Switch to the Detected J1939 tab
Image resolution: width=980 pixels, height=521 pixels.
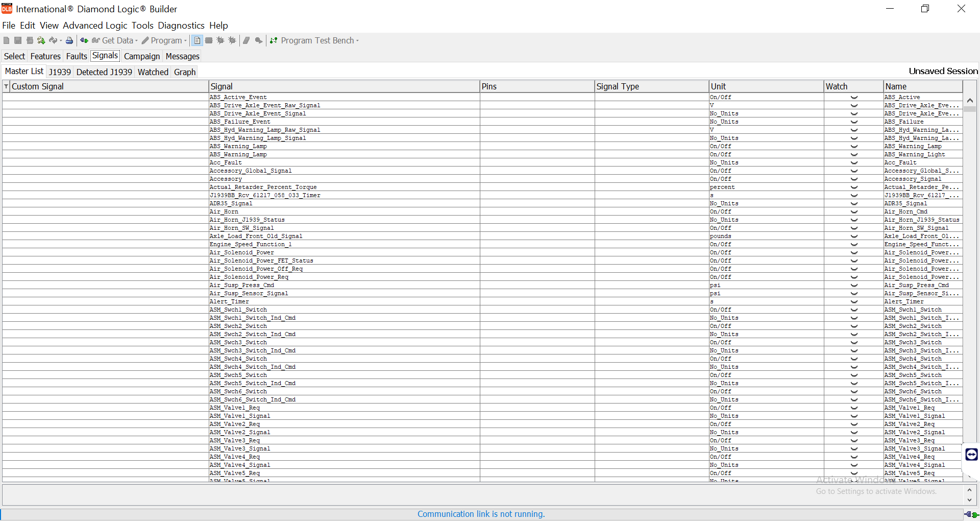104,72
